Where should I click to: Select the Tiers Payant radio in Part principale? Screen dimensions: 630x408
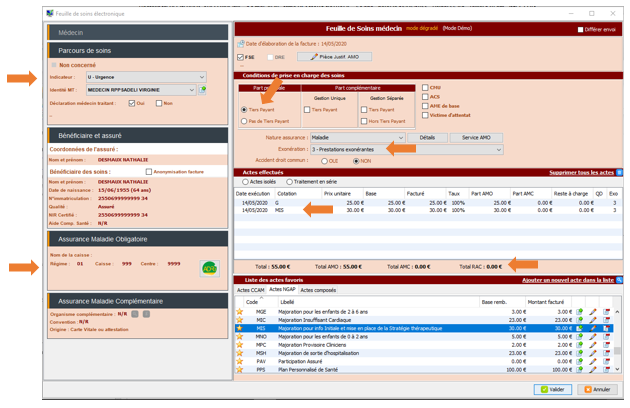coord(244,109)
